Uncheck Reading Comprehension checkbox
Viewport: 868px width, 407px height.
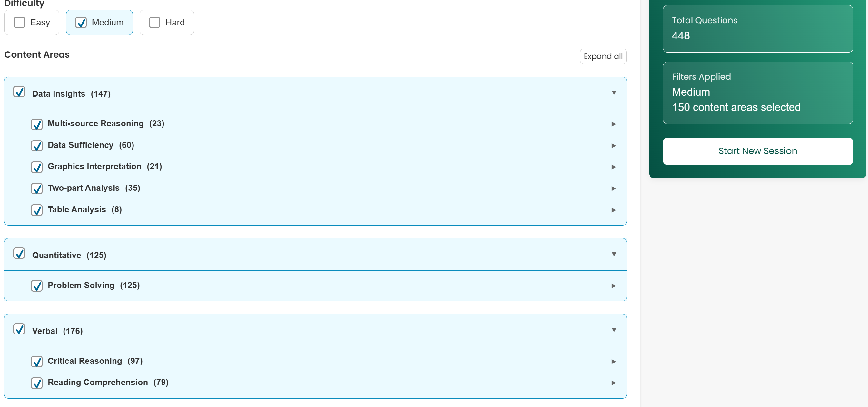pyautogui.click(x=37, y=383)
